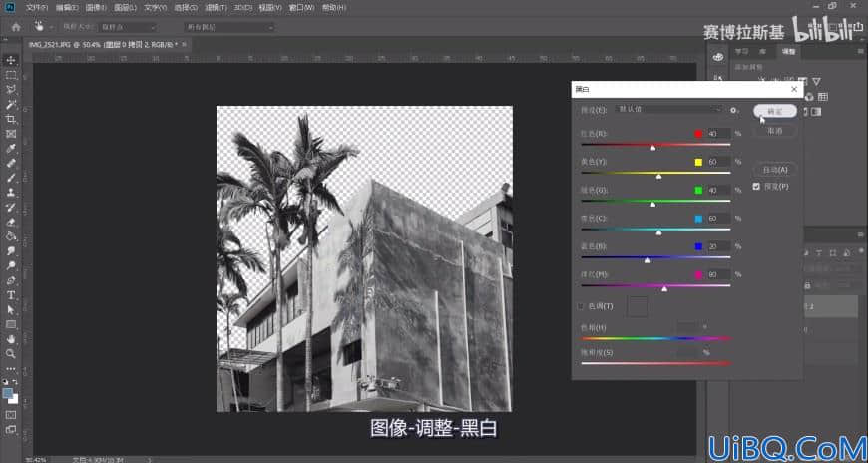Select the Lasso tool
Screen dimensions: 868x463
(11, 89)
